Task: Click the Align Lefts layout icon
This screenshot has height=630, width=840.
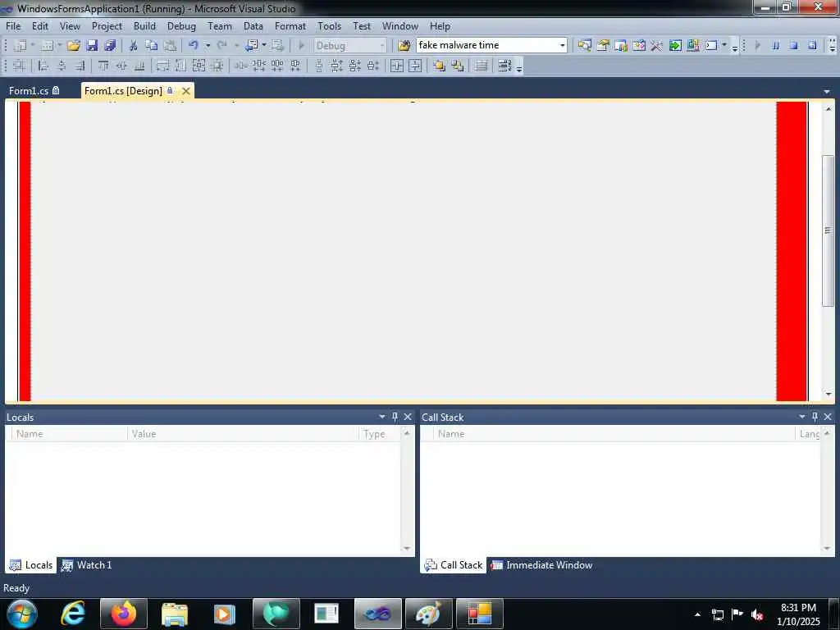Action: [x=43, y=66]
